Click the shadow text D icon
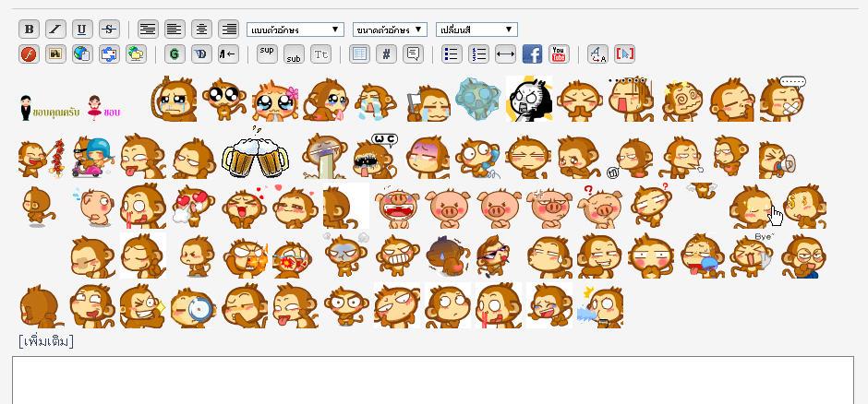This screenshot has width=868, height=404. tap(202, 54)
